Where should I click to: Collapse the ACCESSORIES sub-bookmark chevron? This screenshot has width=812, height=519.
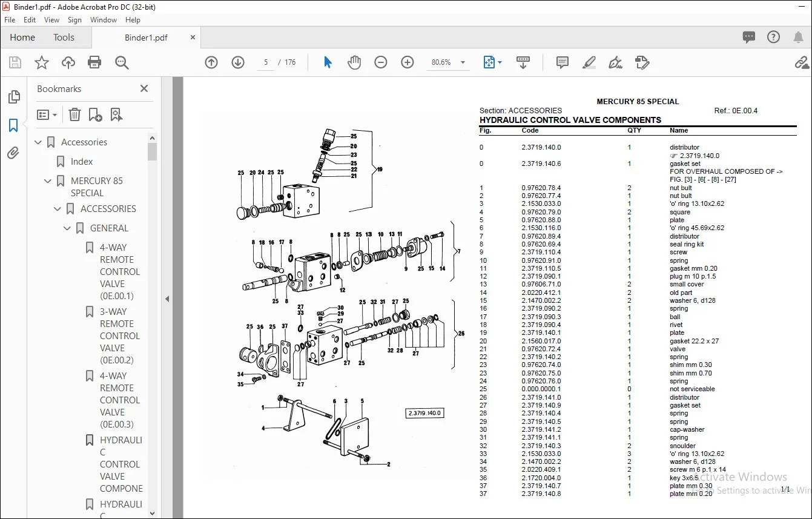point(58,209)
